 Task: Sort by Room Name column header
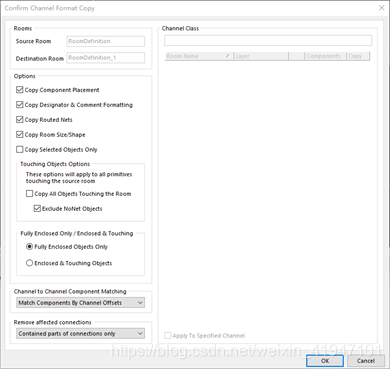[x=199, y=56]
